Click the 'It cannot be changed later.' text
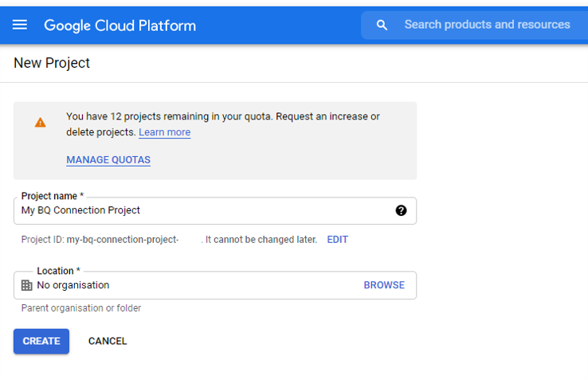This screenshot has height=380, width=588. (261, 239)
